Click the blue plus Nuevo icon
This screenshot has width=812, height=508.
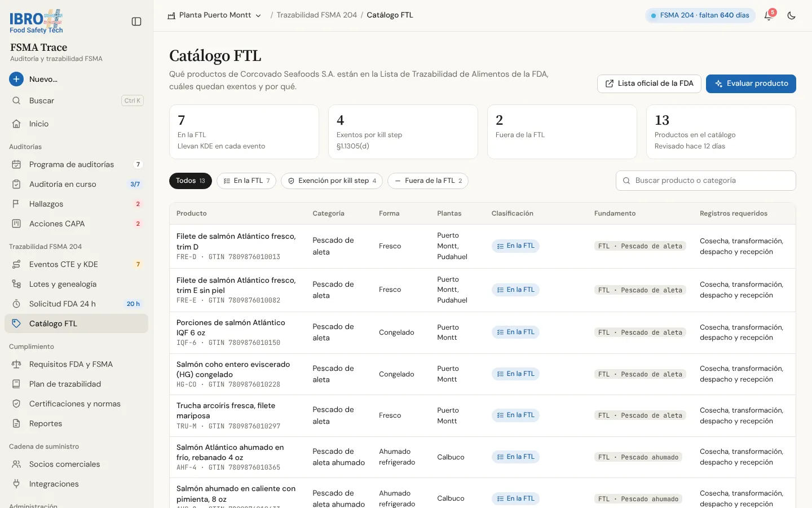[x=16, y=79]
